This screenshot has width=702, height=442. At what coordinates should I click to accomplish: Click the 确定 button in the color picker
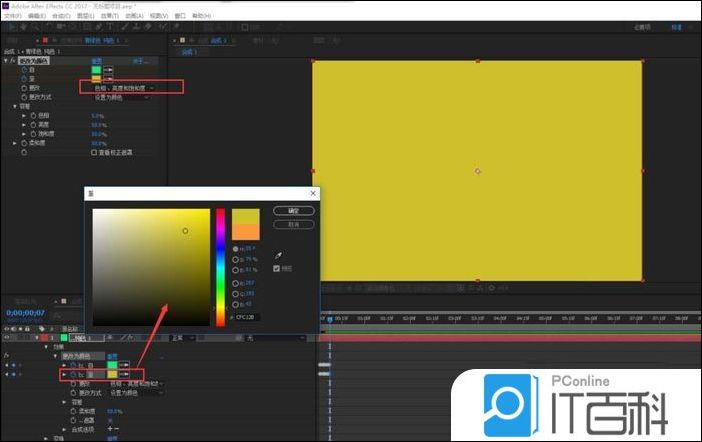pyautogui.click(x=293, y=211)
